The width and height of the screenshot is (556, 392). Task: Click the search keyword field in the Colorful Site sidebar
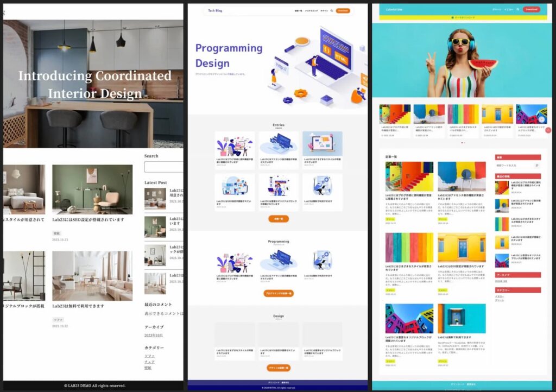point(515,166)
